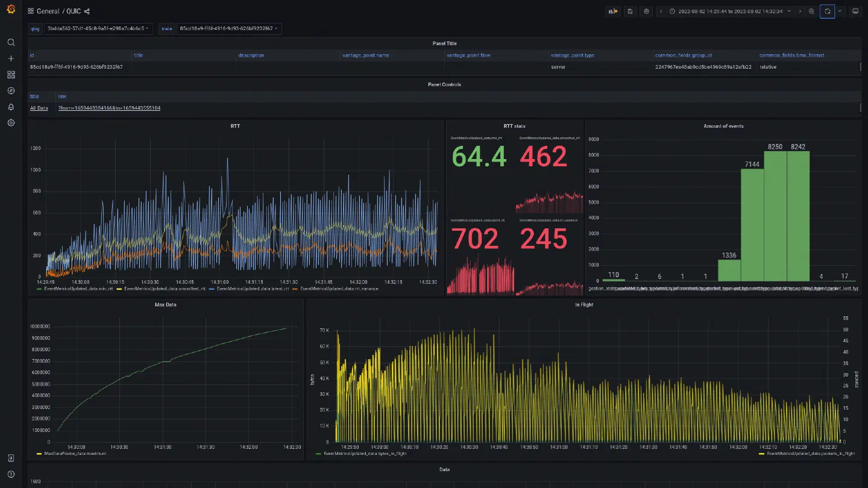The image size is (868, 488).
Task: Move time range backwards with left chevron
Action: click(x=661, y=11)
